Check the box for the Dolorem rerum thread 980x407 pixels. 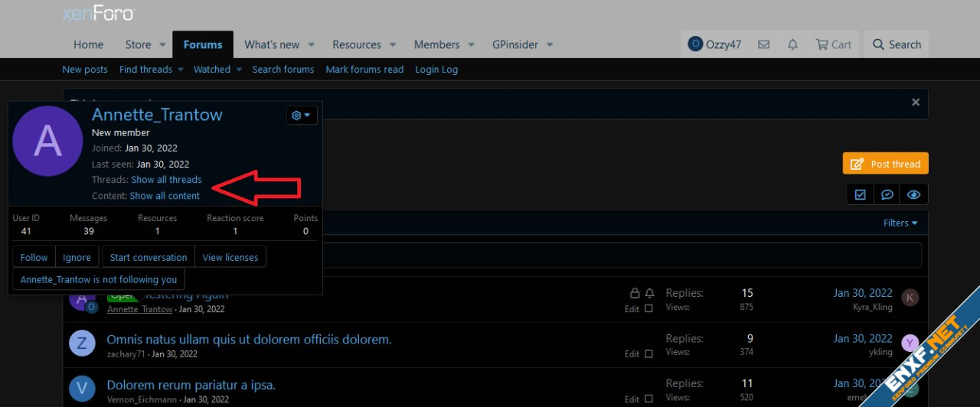tap(648, 399)
